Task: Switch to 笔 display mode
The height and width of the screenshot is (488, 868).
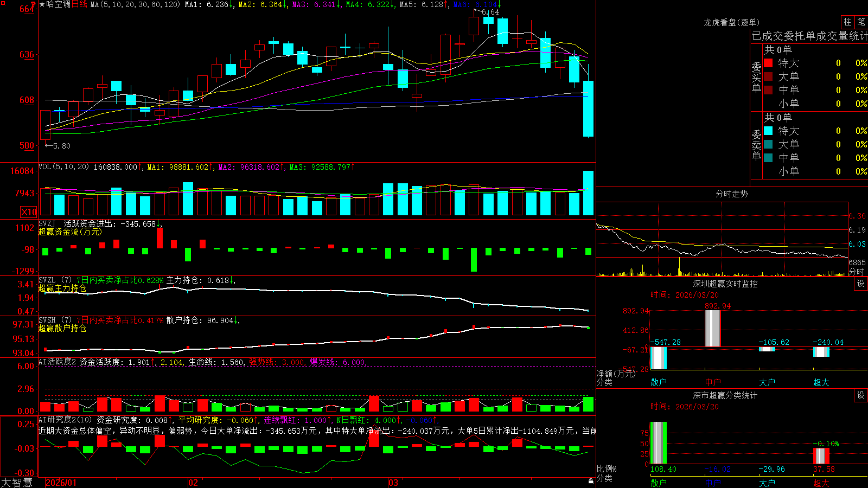Action: (x=861, y=22)
